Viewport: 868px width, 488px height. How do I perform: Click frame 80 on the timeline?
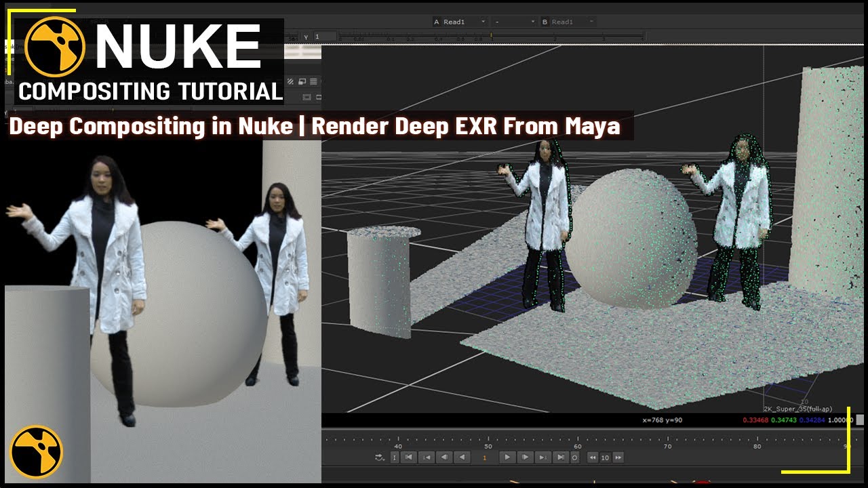click(757, 446)
